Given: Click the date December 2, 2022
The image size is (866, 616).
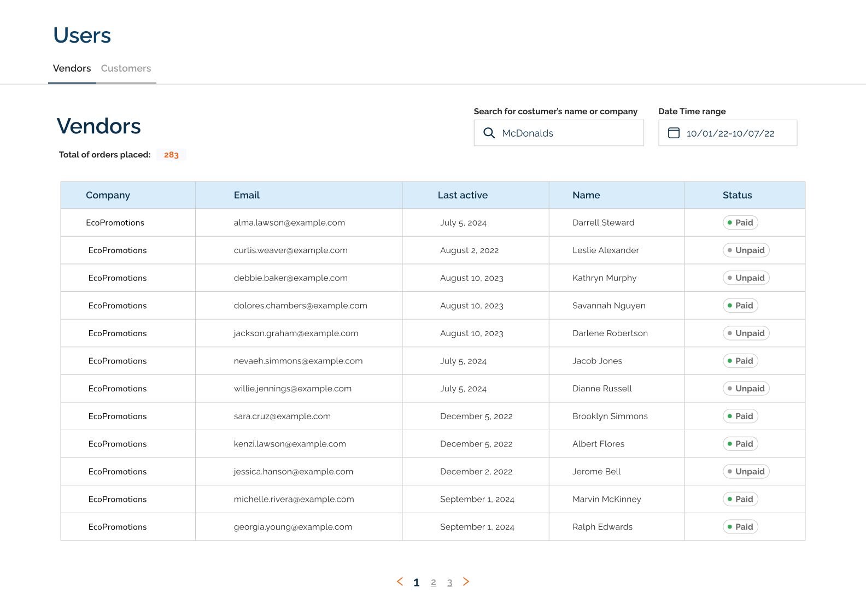Looking at the screenshot, I should pos(476,472).
